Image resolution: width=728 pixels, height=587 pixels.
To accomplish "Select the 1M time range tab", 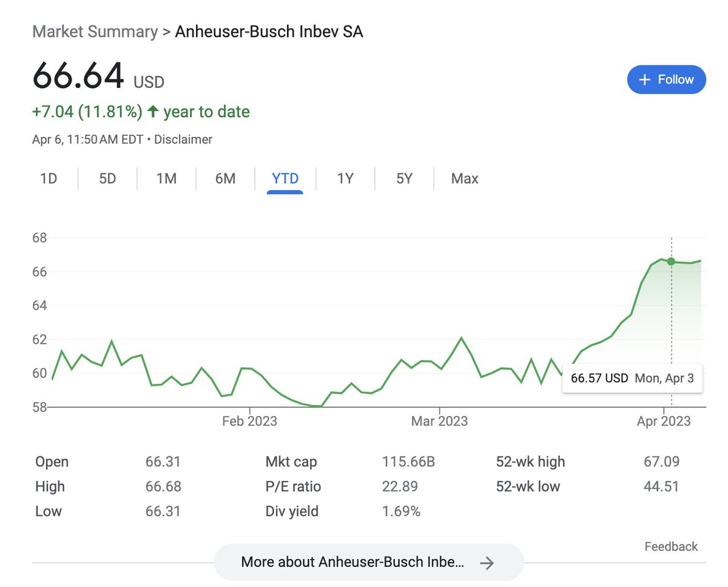I will tap(166, 179).
